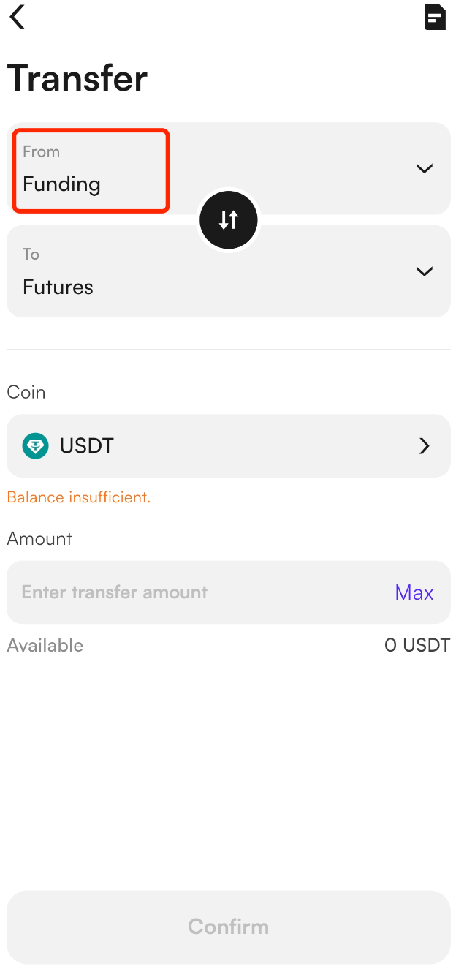This screenshot has height=980, width=456.
Task: Tap the USDT coin name
Action: pos(87,445)
